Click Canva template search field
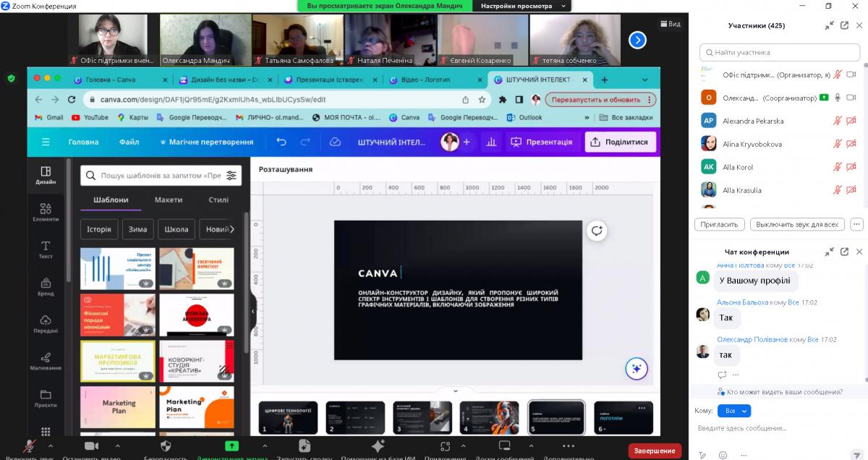868x460 pixels. (161, 175)
